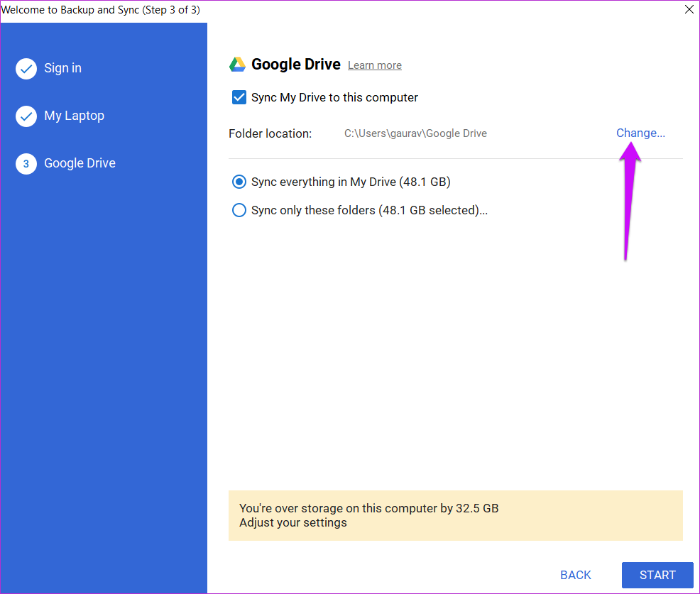Open the Learn more link

[374, 65]
